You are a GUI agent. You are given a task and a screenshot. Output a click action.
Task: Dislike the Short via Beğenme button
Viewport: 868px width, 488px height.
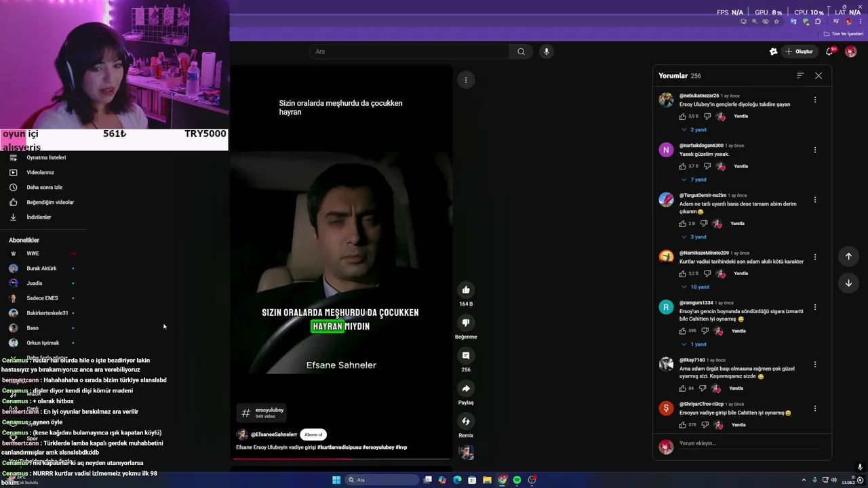click(x=466, y=323)
